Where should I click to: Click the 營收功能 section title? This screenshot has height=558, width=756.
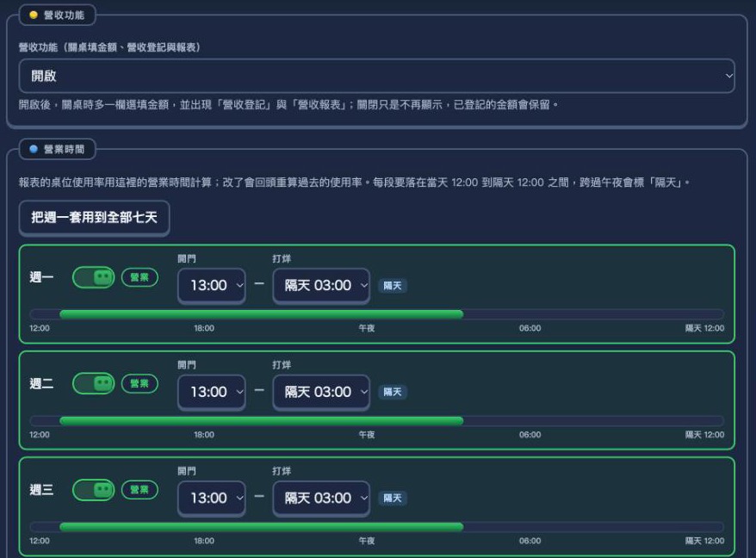(x=64, y=15)
